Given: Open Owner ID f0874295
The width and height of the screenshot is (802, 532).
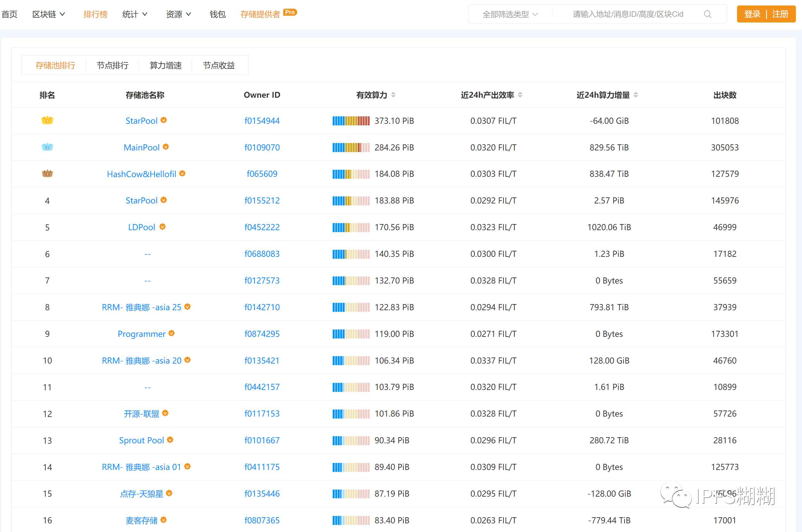Looking at the screenshot, I should 262,334.
